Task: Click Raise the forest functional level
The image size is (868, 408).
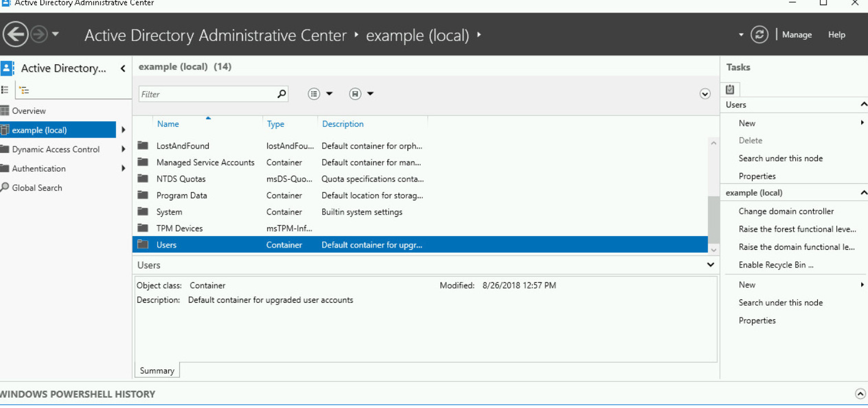Action: [796, 229]
